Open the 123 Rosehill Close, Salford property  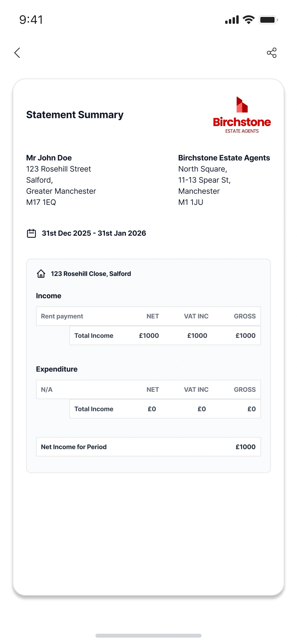[91, 274]
